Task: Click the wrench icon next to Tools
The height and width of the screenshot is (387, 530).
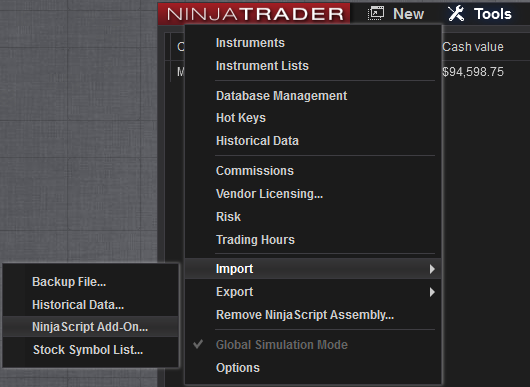Action: click(456, 14)
